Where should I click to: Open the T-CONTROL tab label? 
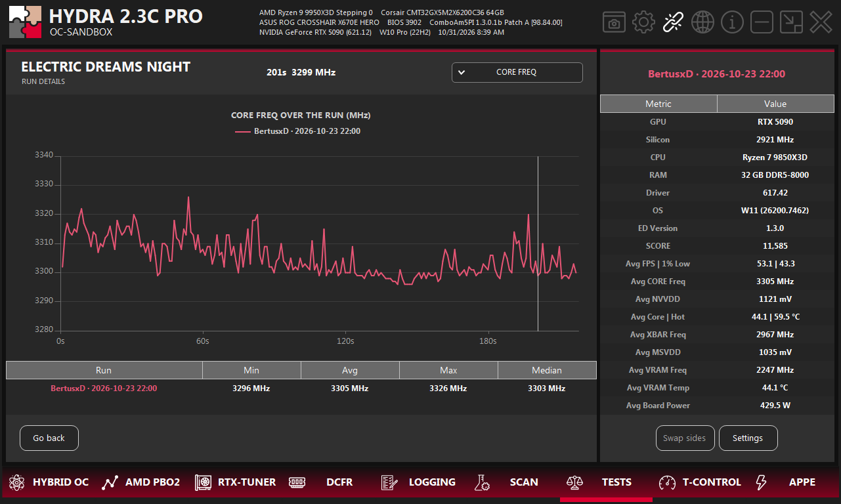click(712, 482)
